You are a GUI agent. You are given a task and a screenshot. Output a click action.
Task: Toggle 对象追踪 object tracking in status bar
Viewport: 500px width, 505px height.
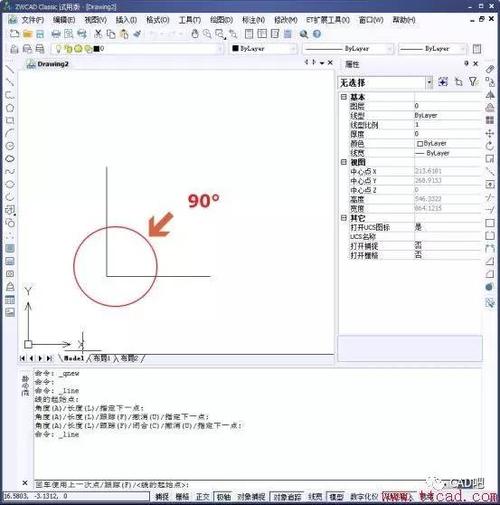(287, 497)
